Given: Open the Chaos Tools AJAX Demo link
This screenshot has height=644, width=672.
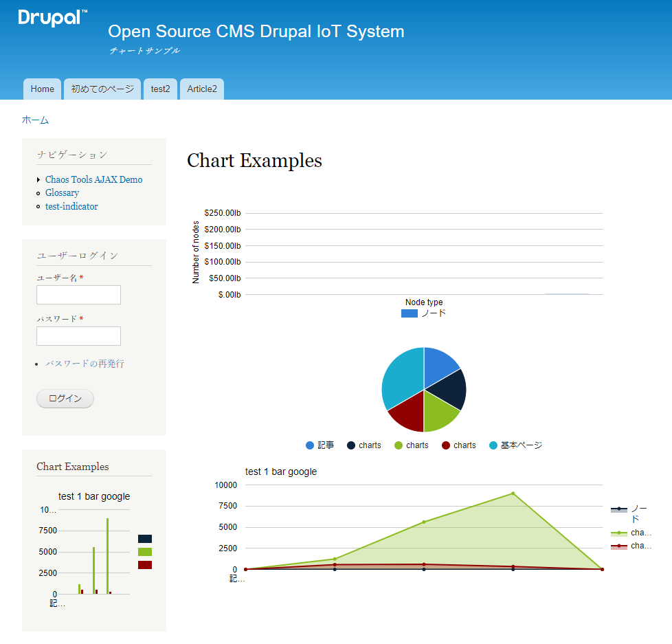Looking at the screenshot, I should [94, 179].
